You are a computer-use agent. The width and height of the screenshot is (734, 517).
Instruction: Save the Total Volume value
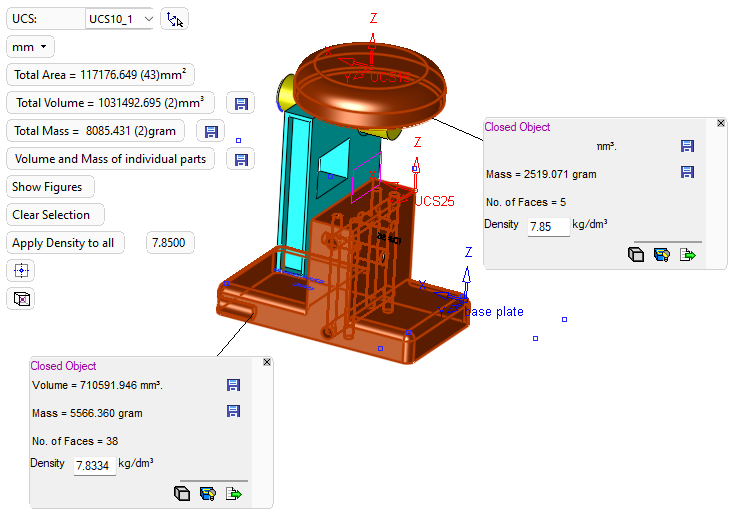click(x=240, y=103)
